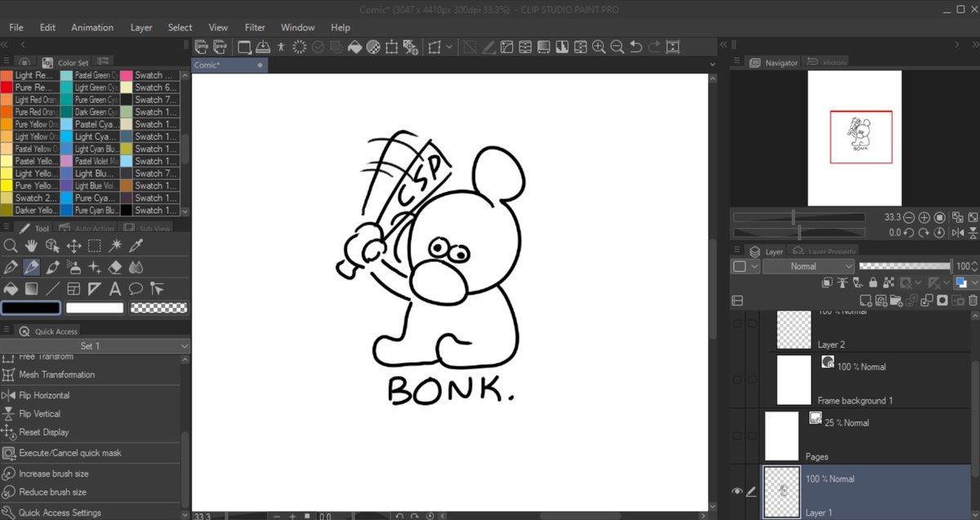Open the Quick Access panel hamburger menu

(x=7, y=331)
